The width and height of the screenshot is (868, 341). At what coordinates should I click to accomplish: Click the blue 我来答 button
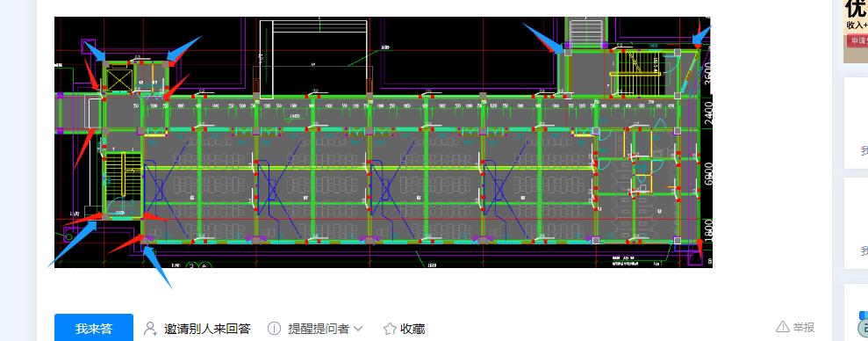94,328
